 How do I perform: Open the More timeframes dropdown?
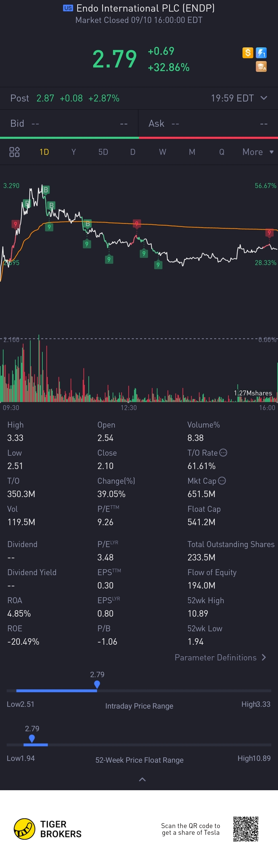[x=258, y=152]
